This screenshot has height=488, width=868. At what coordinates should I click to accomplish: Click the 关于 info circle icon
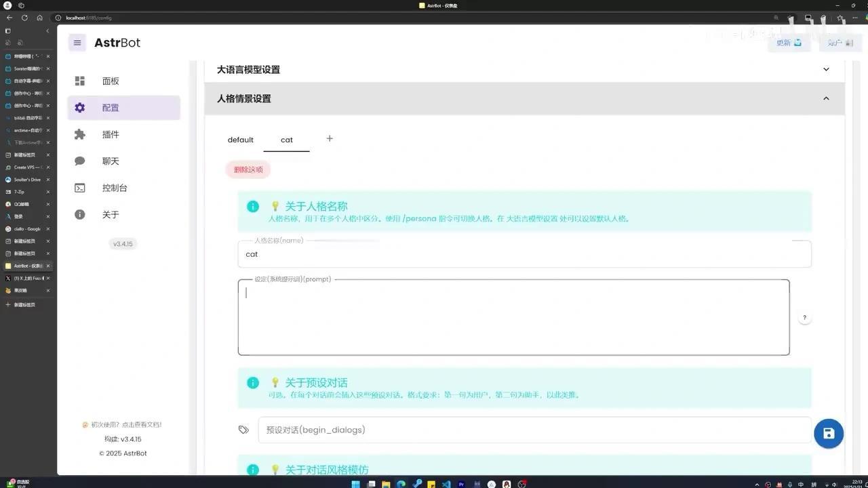coord(80,214)
